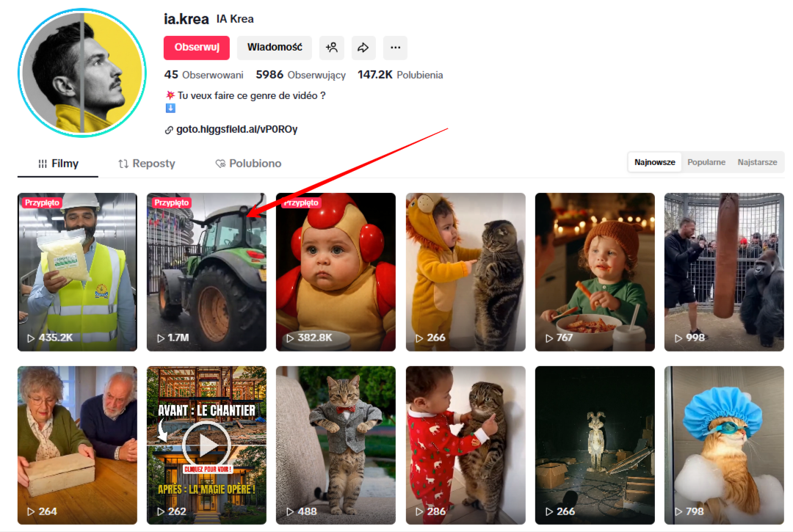Open pinned video with 435.2K views

77,272
